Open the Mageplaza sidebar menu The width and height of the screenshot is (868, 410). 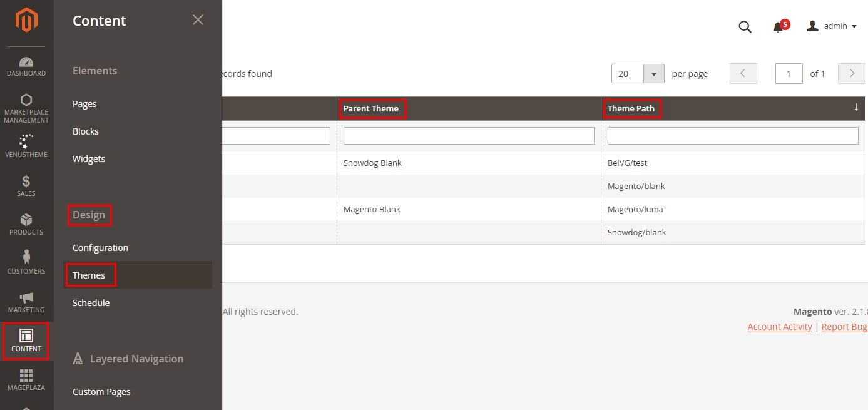(26, 380)
